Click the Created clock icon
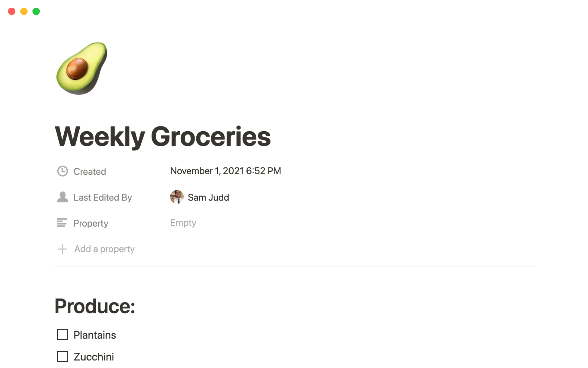The height and width of the screenshot is (368, 588). click(62, 171)
